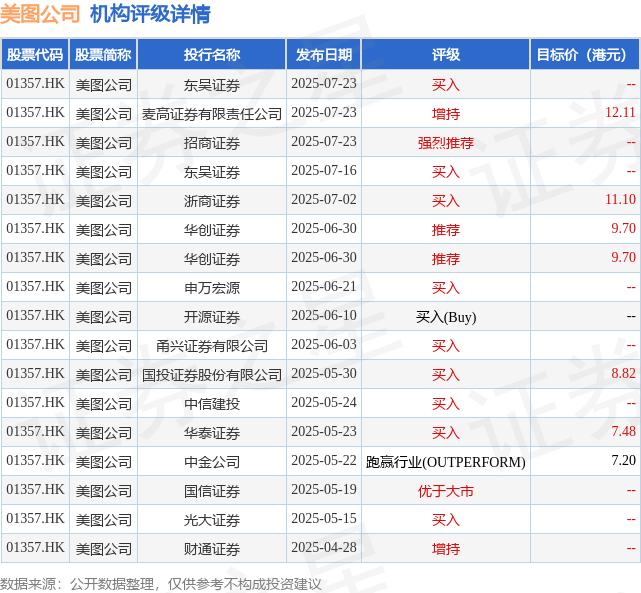Click the target price 7.20
The height and width of the screenshot is (593, 641).
tap(623, 461)
